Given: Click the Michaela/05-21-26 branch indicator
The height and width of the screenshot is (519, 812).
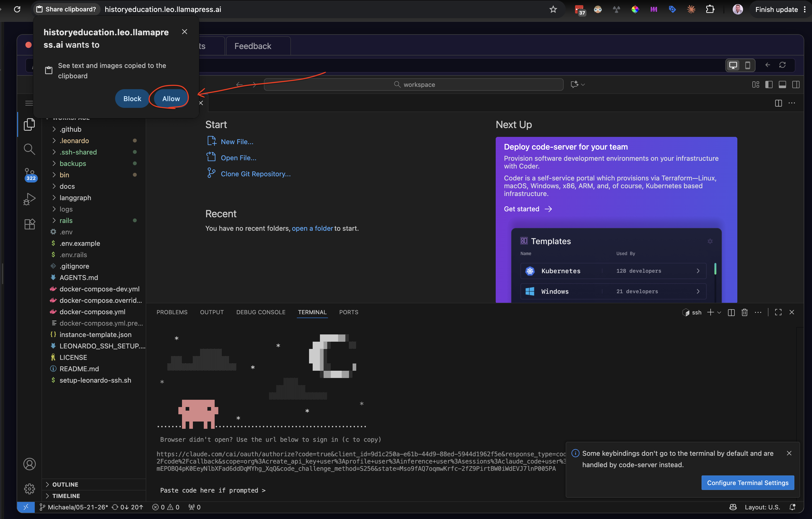Looking at the screenshot, I should click(x=74, y=507).
